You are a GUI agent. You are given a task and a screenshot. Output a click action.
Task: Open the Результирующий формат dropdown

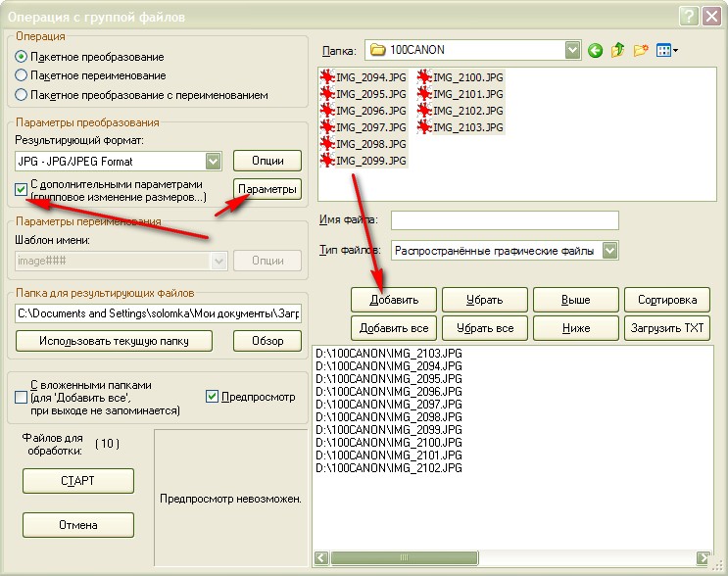[215, 161]
